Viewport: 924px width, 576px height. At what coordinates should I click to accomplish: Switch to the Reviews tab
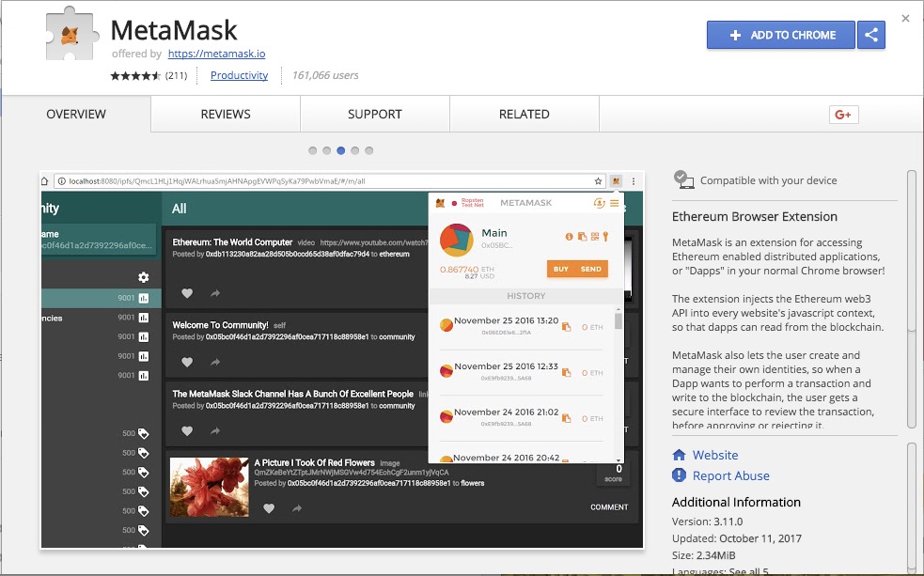(x=226, y=115)
